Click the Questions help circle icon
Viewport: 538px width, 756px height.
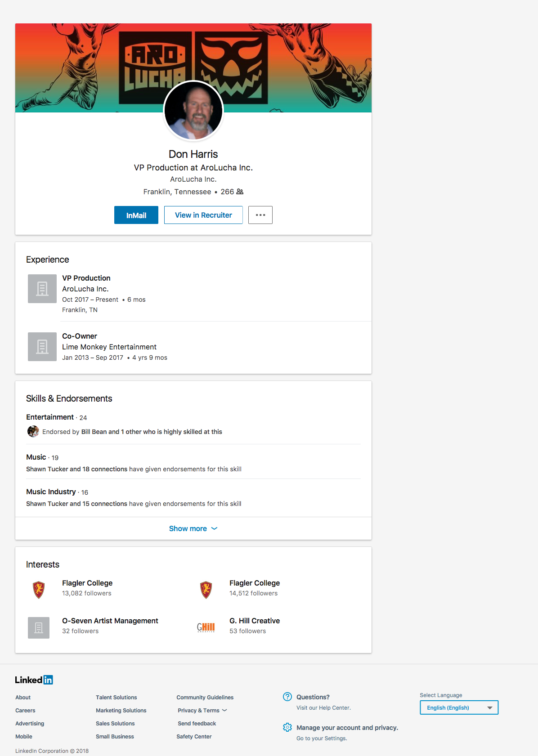(287, 697)
